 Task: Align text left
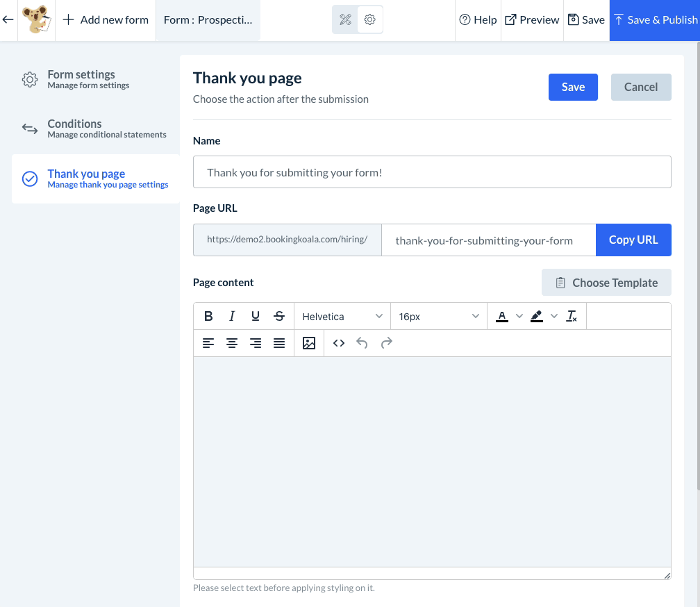coord(208,343)
